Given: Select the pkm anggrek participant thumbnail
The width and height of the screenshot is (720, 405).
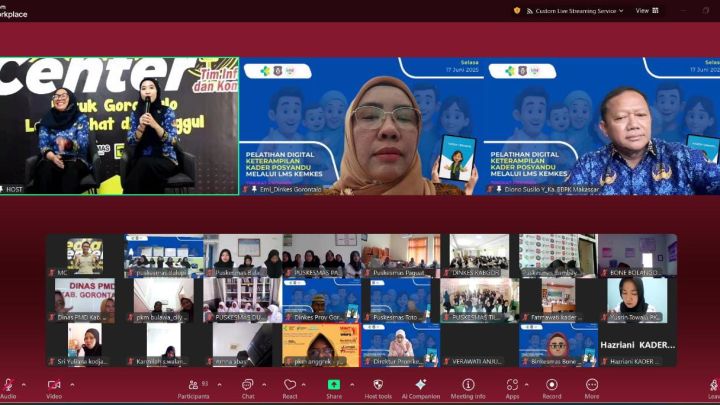Looking at the screenshot, I should point(321,344).
